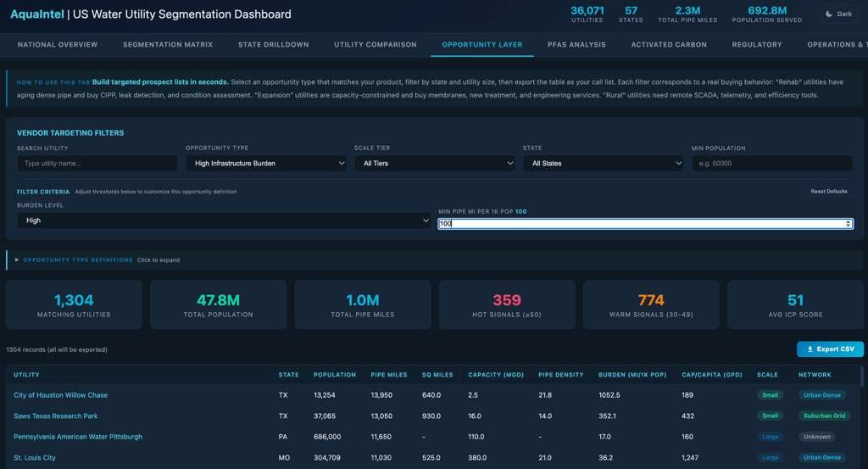
Task: Open Pennsylvania American Water Pittsburgh link
Action: point(77,437)
